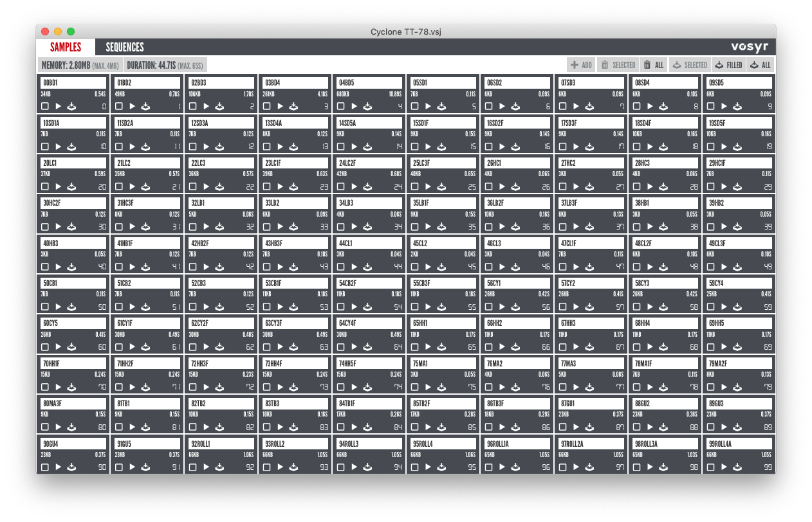Select the 38HB1 sample checkbox

pyautogui.click(x=637, y=227)
